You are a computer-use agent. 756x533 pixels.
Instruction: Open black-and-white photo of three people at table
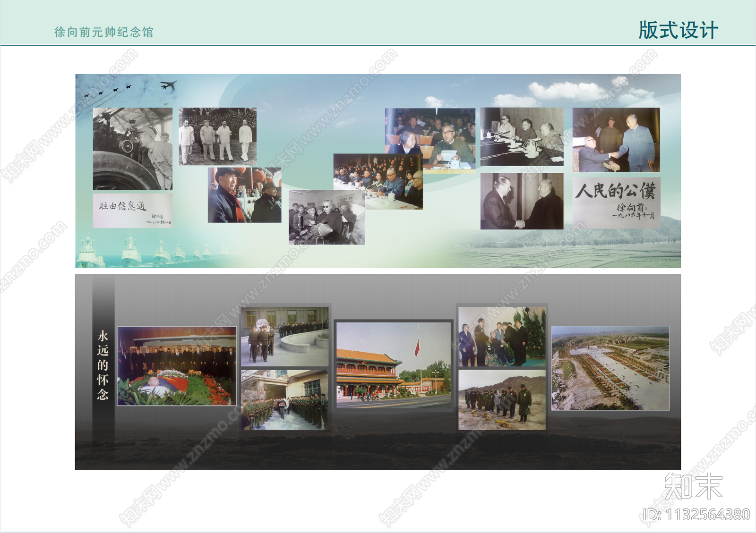(522, 136)
